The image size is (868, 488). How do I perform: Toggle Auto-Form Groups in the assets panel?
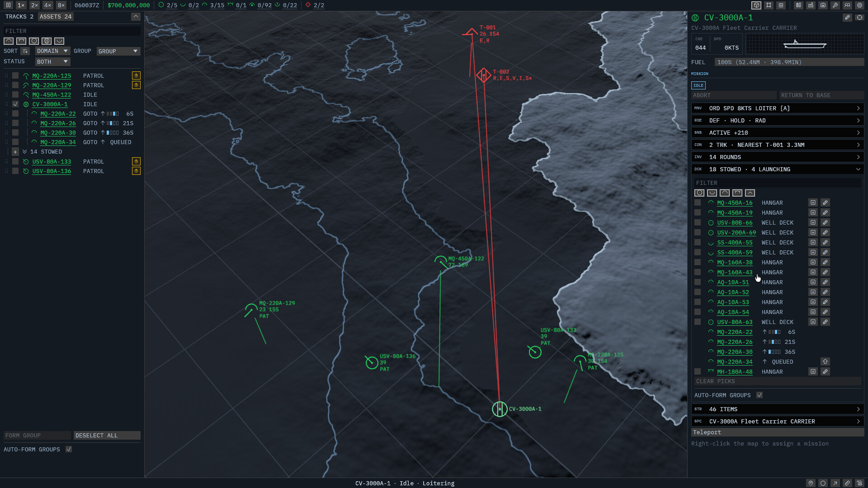click(69, 449)
